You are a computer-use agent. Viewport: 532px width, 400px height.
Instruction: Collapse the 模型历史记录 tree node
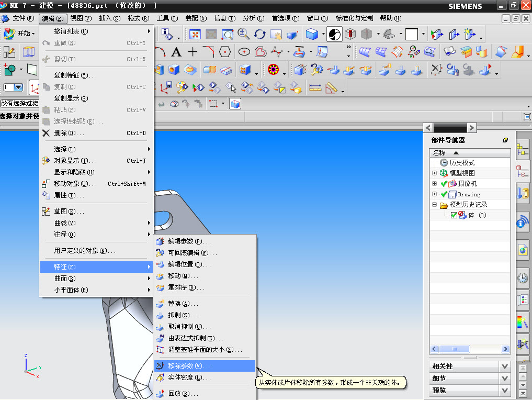point(434,204)
